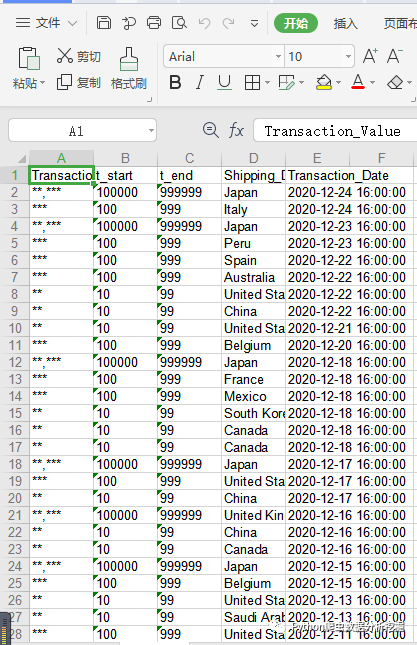Click the Save icon in quick toolbar
The height and width of the screenshot is (645, 417).
click(x=104, y=23)
